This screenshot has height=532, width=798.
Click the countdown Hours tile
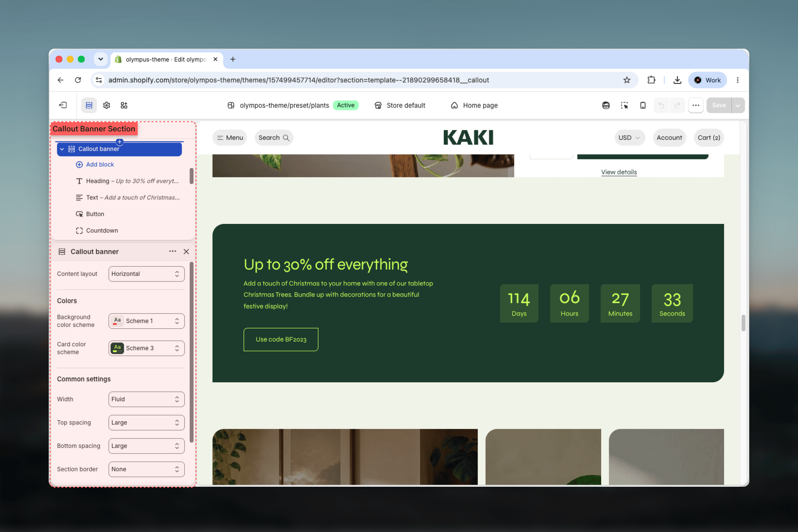tap(569, 303)
